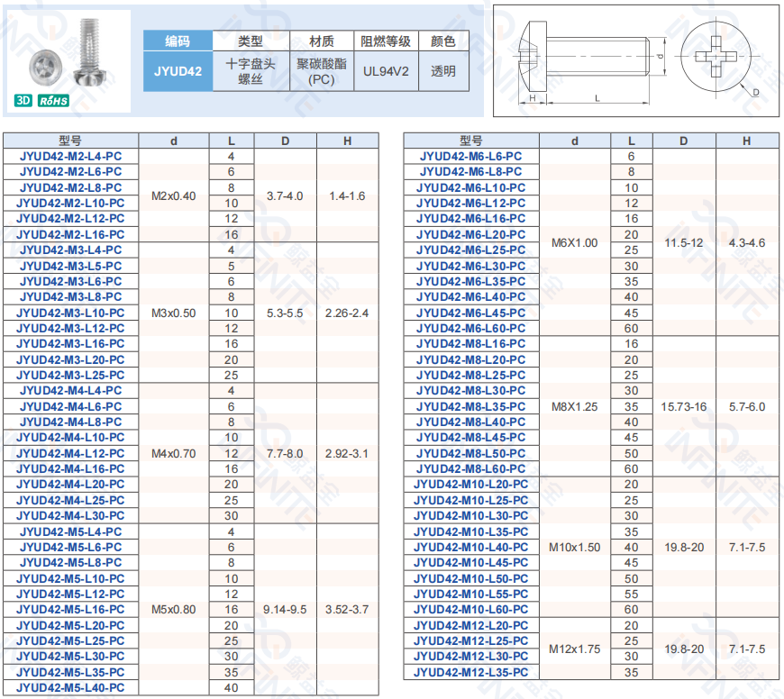Click the 聚碳酸酯 (PC) material cell
784x699 pixels.
[x=321, y=71]
